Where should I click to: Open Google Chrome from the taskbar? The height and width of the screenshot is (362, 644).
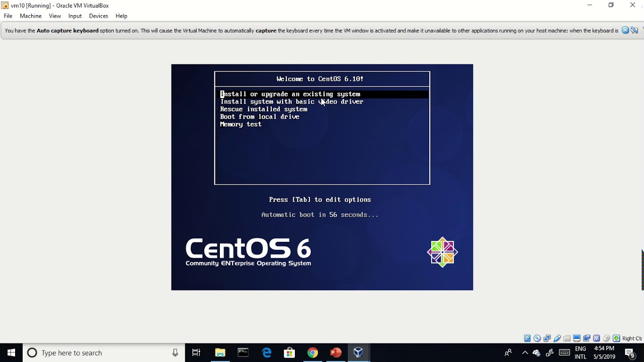(312, 353)
